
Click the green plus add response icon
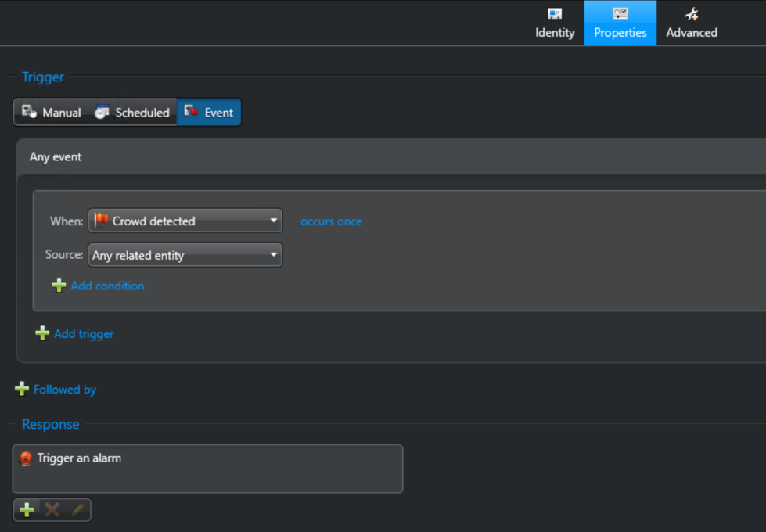coord(27,510)
